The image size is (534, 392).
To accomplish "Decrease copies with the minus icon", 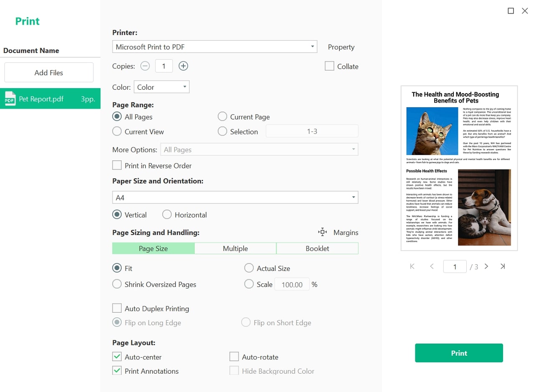I will [145, 66].
